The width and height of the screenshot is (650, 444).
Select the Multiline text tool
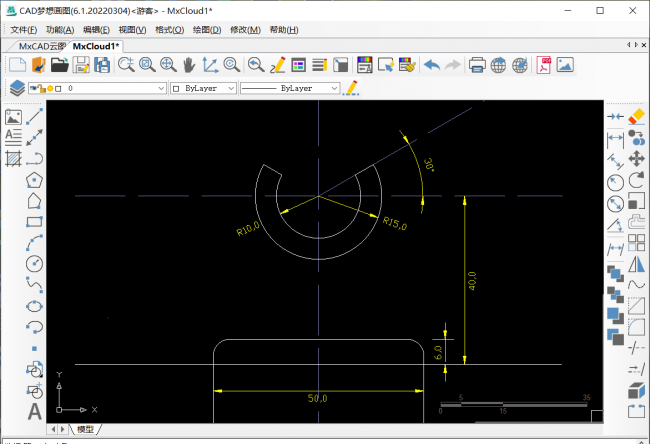coord(13,137)
